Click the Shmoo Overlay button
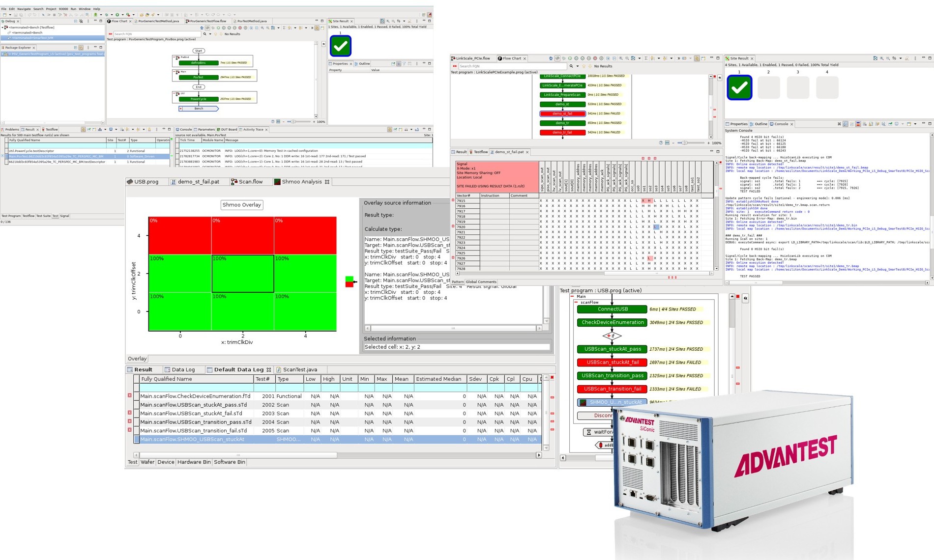This screenshot has height=560, width=934. 241,205
